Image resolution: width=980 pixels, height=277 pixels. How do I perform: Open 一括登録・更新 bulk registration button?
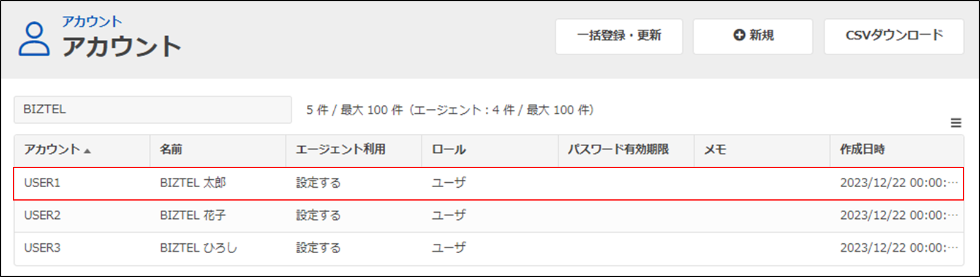click(619, 36)
